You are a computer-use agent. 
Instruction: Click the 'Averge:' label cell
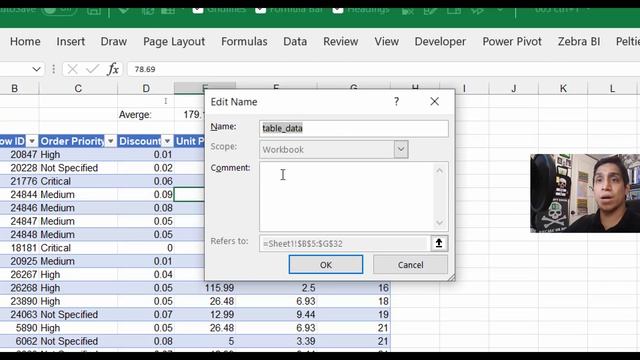click(146, 115)
